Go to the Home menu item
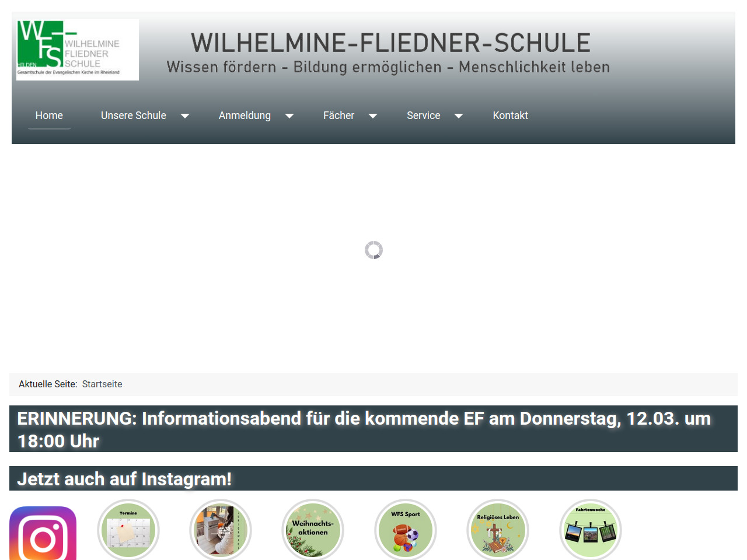Screen dimensions: 747x560 (49, 116)
